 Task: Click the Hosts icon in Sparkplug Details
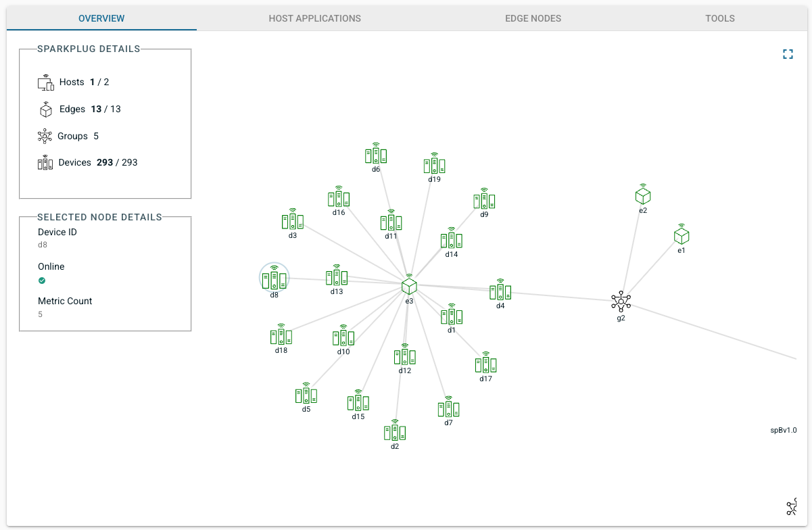45,82
